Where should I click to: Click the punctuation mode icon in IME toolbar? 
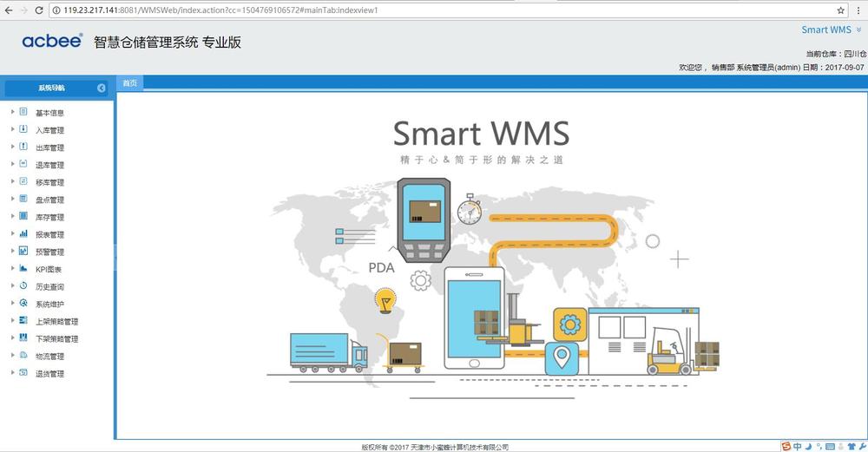(819, 446)
